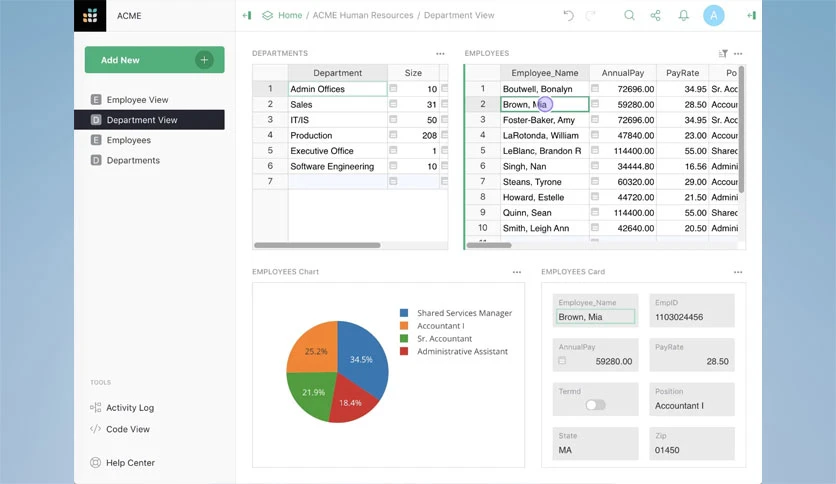Open Quinn, Sean row record icon
This screenshot has height=484, width=836.
click(595, 212)
